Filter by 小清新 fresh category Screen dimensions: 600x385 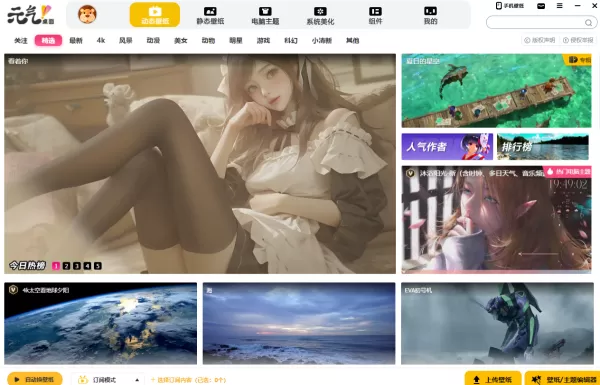coord(321,41)
